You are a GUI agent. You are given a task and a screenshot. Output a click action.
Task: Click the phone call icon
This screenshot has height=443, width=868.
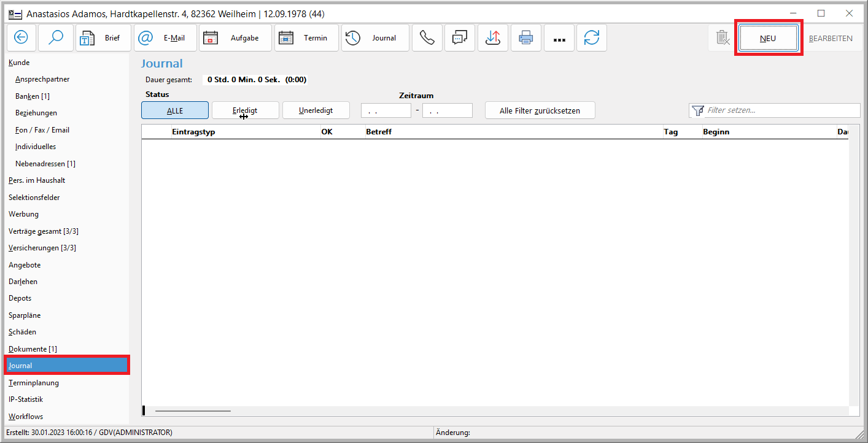(427, 38)
